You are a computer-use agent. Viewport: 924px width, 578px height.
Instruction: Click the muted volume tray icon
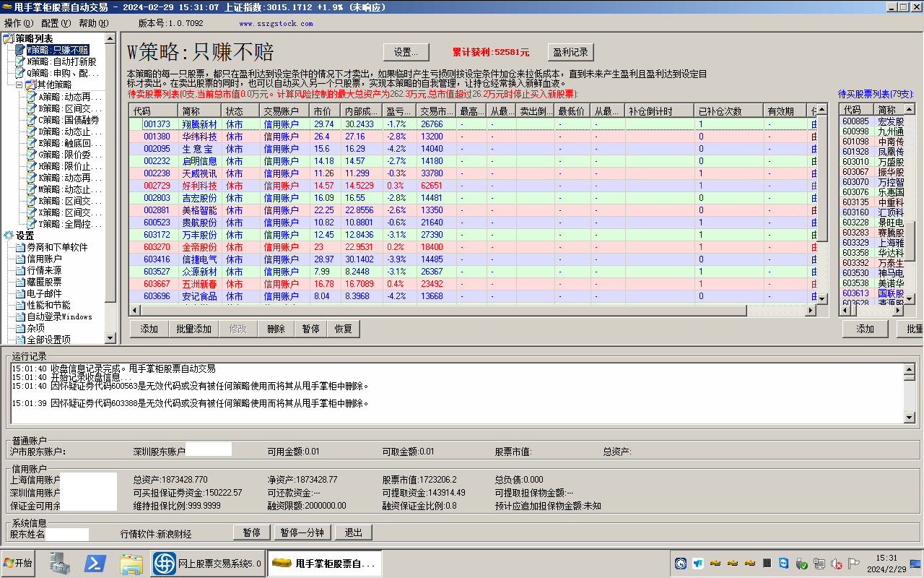[837, 564]
